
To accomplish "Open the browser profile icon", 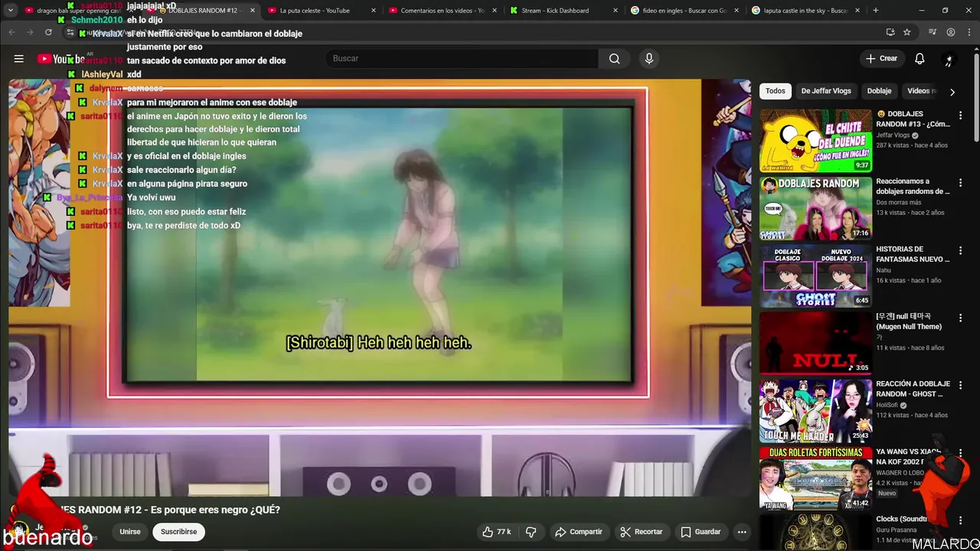I will 951,32.
